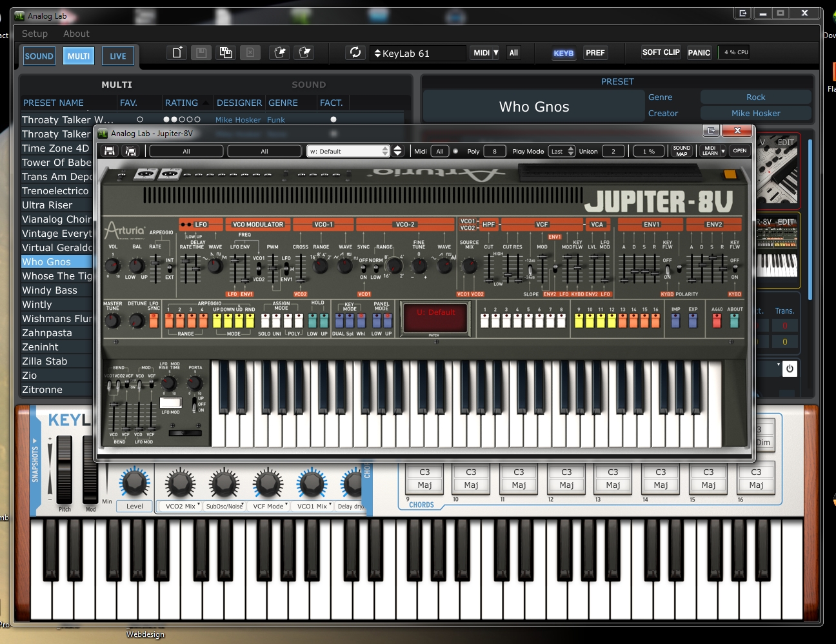Sort presets by the RATING column header

(x=181, y=103)
